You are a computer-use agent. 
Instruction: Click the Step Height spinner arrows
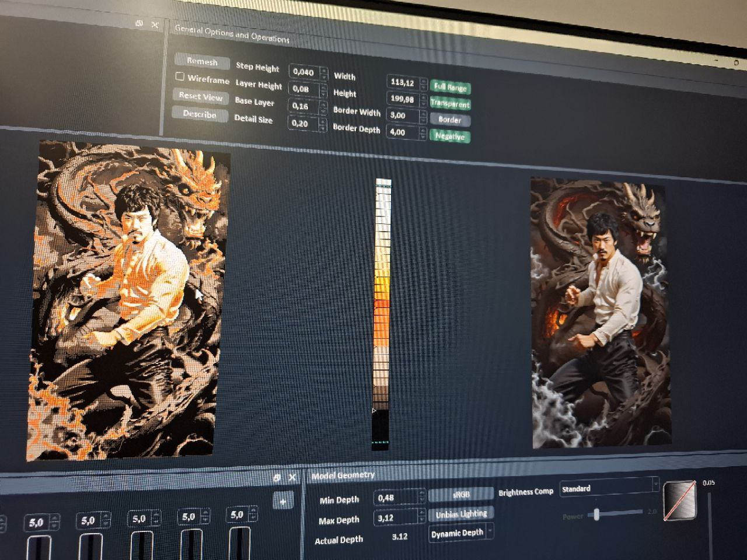pos(324,73)
